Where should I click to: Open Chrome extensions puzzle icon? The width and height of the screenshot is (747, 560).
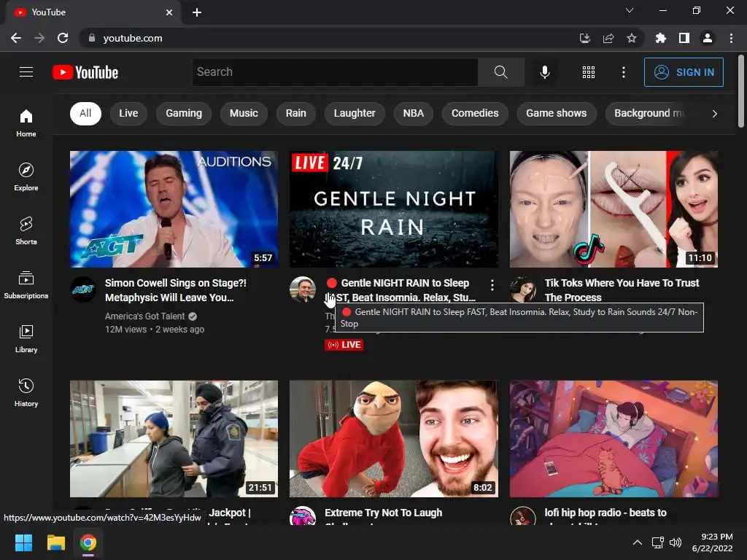(x=660, y=38)
